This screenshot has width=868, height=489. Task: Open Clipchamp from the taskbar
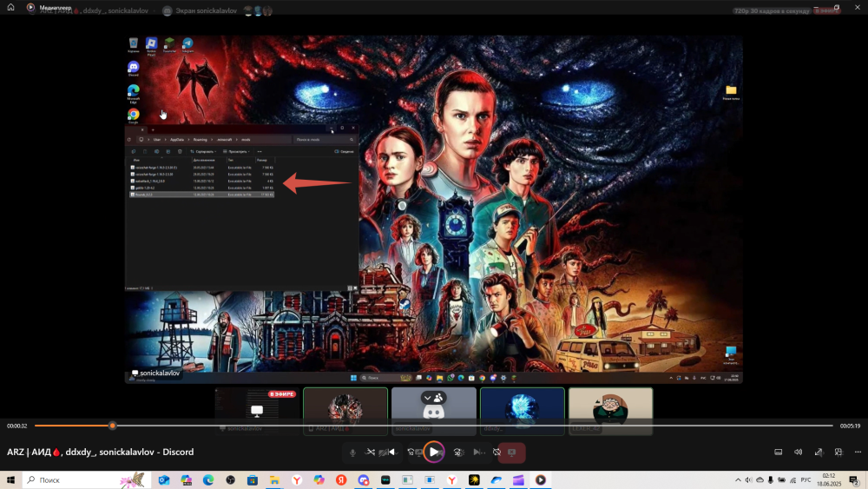click(x=518, y=480)
